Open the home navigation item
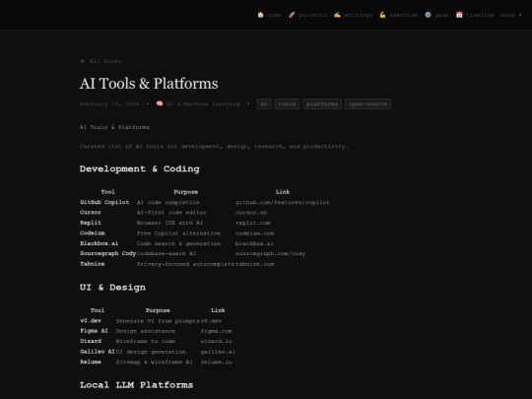 coord(274,15)
